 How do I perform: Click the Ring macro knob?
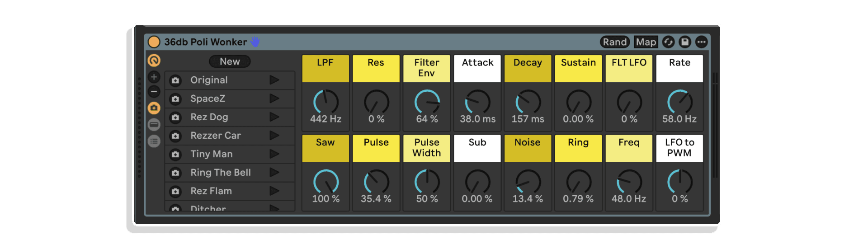(x=579, y=182)
